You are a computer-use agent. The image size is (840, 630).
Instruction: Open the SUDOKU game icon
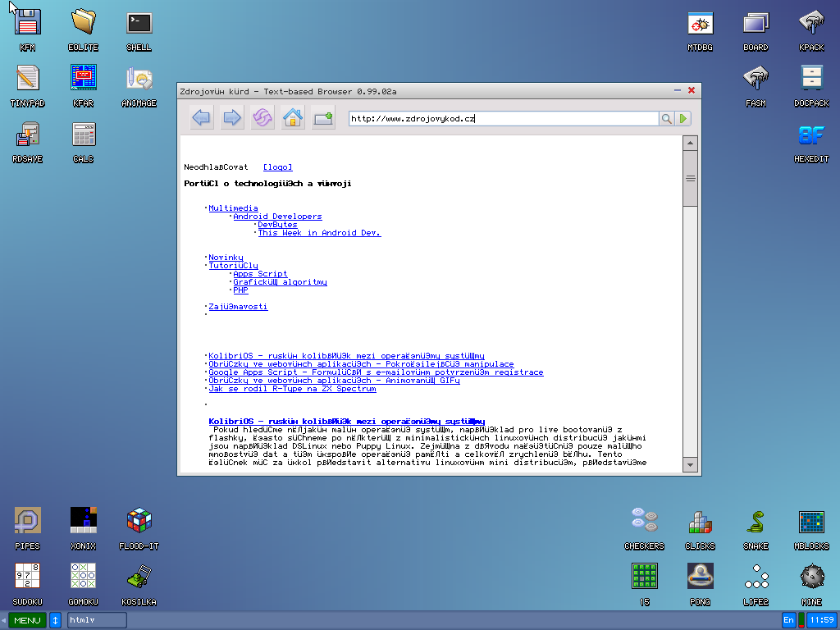[27, 584]
